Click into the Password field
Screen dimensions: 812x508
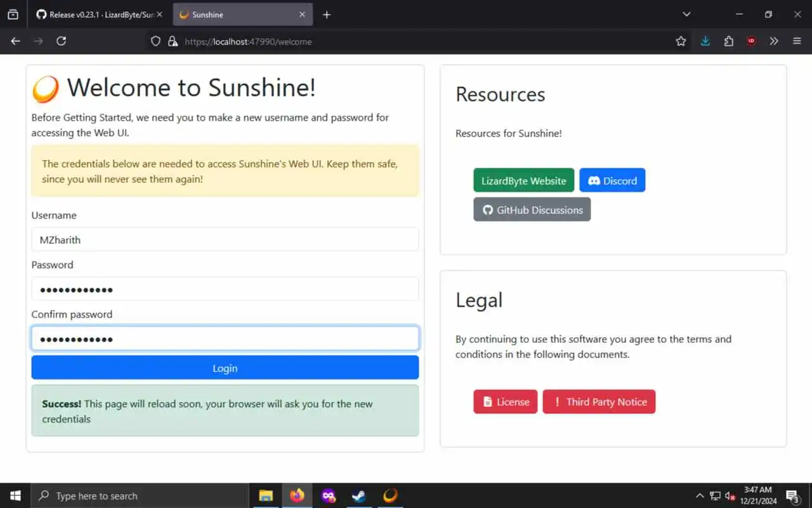(x=225, y=289)
